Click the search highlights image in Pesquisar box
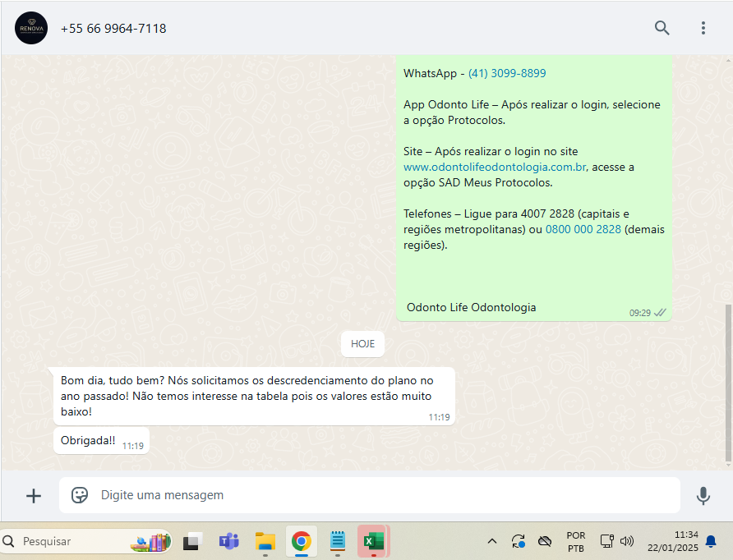733x560 pixels. pos(150,542)
